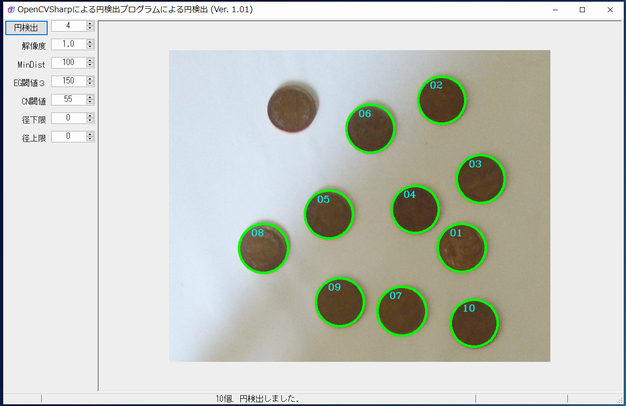Minimize the circle detection window
This screenshot has height=406, width=626.
click(x=555, y=10)
